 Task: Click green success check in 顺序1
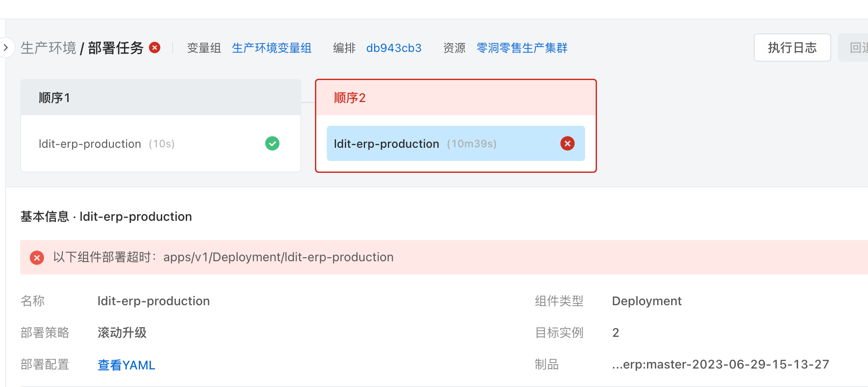(x=272, y=143)
